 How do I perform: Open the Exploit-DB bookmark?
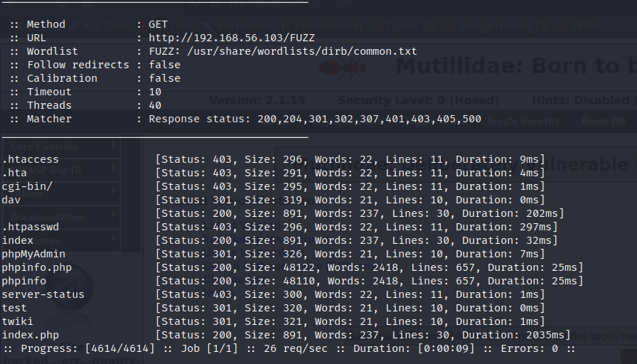coord(415,26)
